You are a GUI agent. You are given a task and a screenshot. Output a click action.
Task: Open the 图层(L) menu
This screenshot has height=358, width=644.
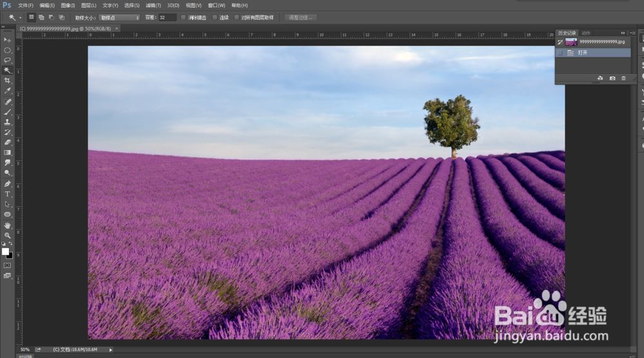[x=89, y=5]
